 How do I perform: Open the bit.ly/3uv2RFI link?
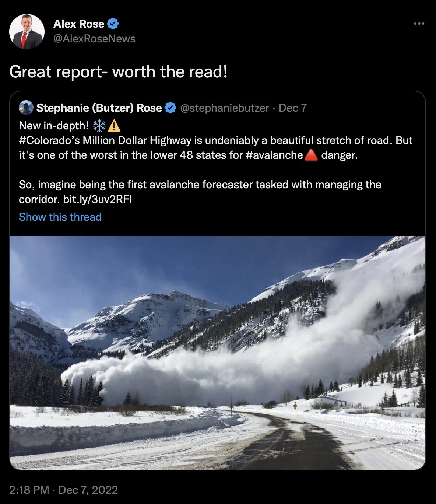tap(98, 199)
